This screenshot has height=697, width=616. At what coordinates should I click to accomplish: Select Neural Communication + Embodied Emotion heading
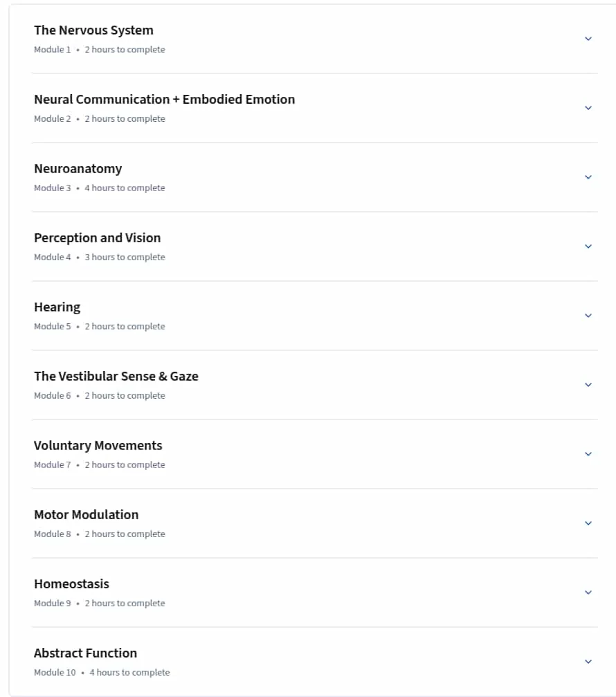point(165,99)
